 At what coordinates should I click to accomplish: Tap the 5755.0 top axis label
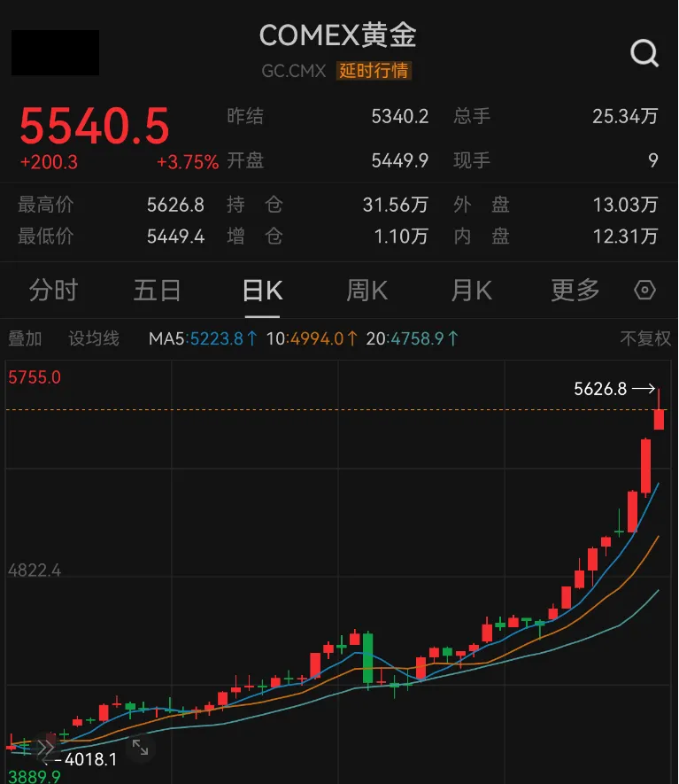pos(35,377)
